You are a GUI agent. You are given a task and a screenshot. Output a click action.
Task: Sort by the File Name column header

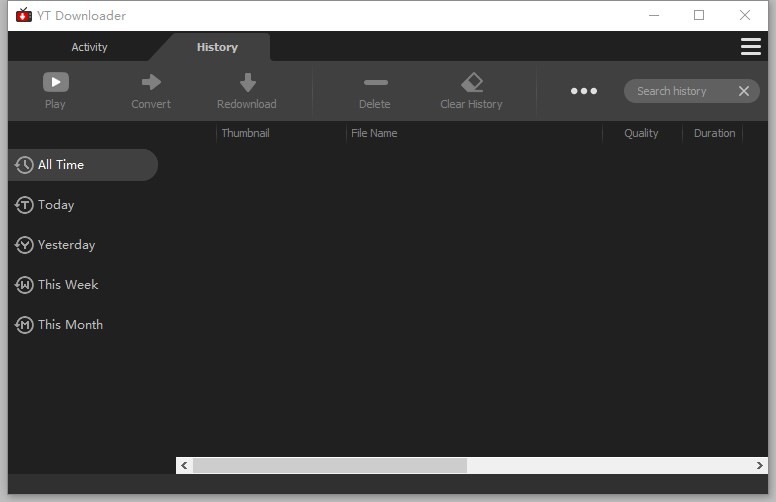pos(374,133)
